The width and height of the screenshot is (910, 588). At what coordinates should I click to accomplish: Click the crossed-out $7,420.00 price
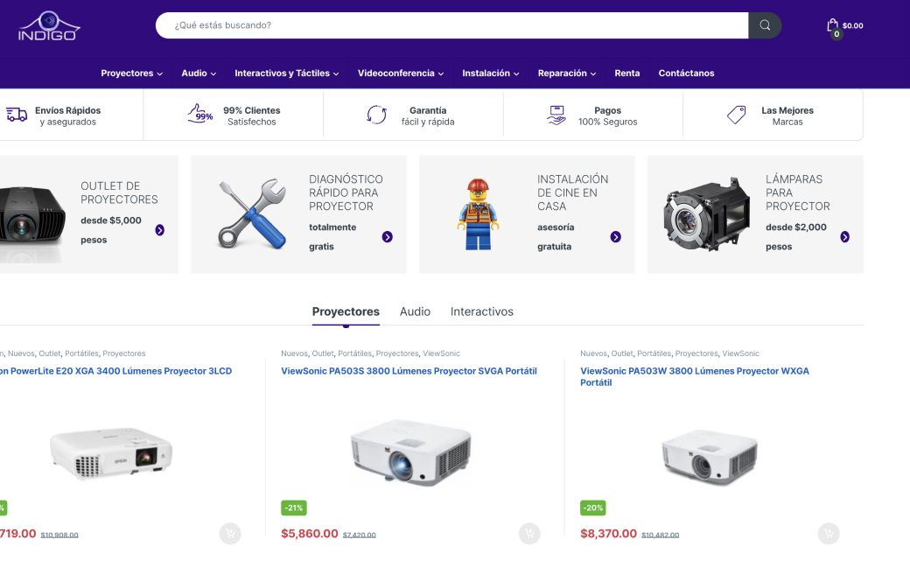360,535
